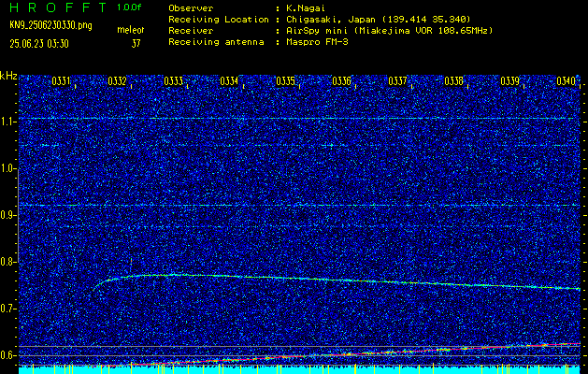Select the AirSpy mini receiver value

[x=389, y=31]
